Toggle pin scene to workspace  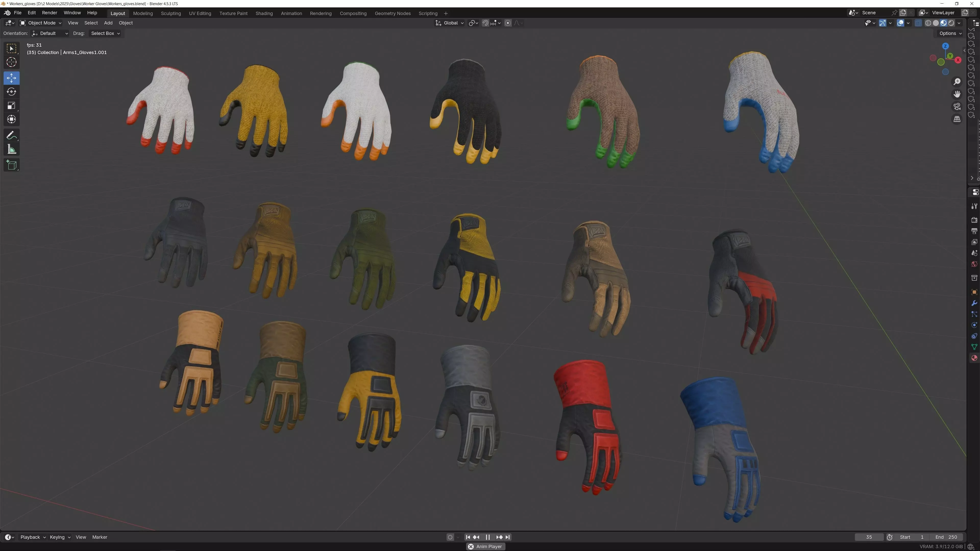[x=895, y=13]
